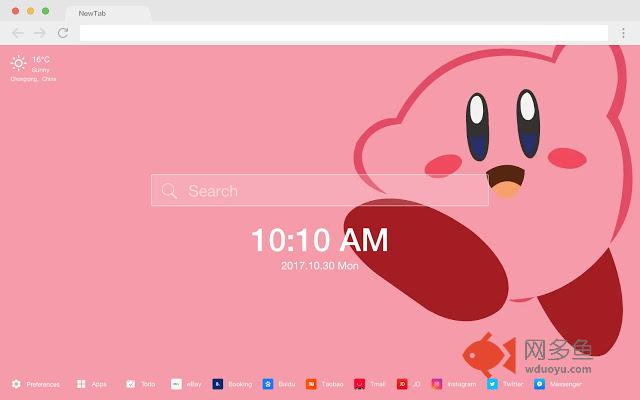This screenshot has height=400, width=640.
Task: Close the window with red button
Action: [x=16, y=11]
